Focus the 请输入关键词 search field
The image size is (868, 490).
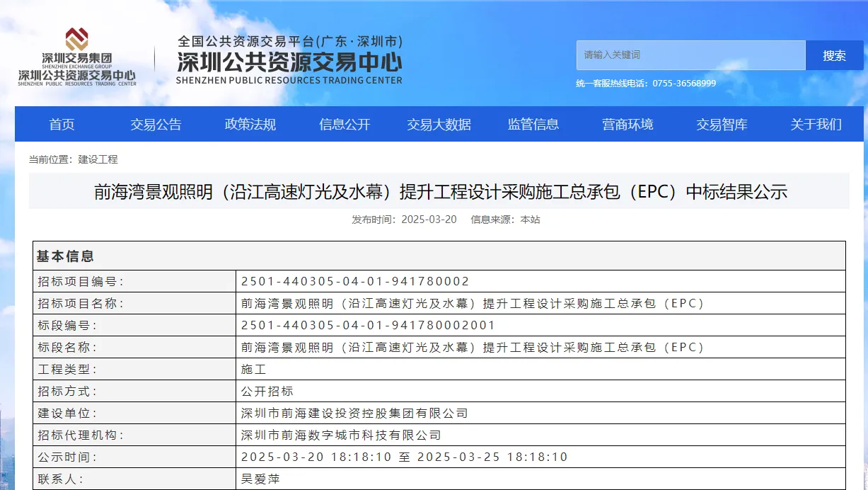click(690, 55)
